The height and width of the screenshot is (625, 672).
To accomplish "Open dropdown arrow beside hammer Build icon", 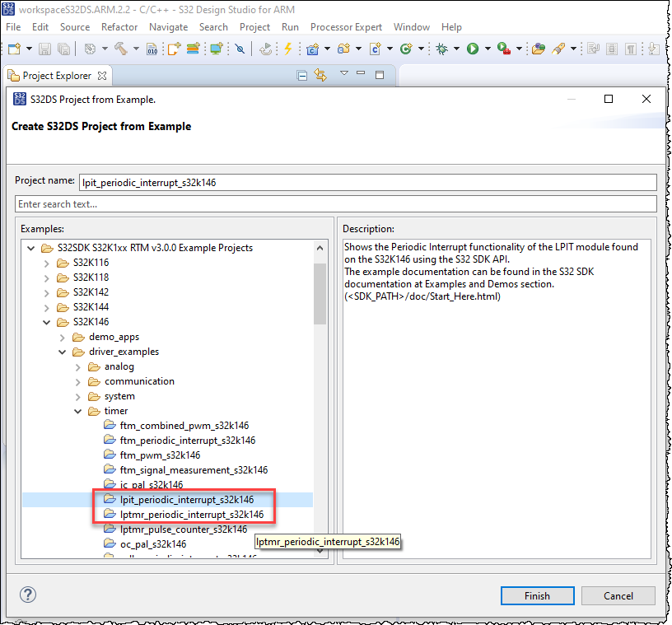I will [x=136, y=49].
